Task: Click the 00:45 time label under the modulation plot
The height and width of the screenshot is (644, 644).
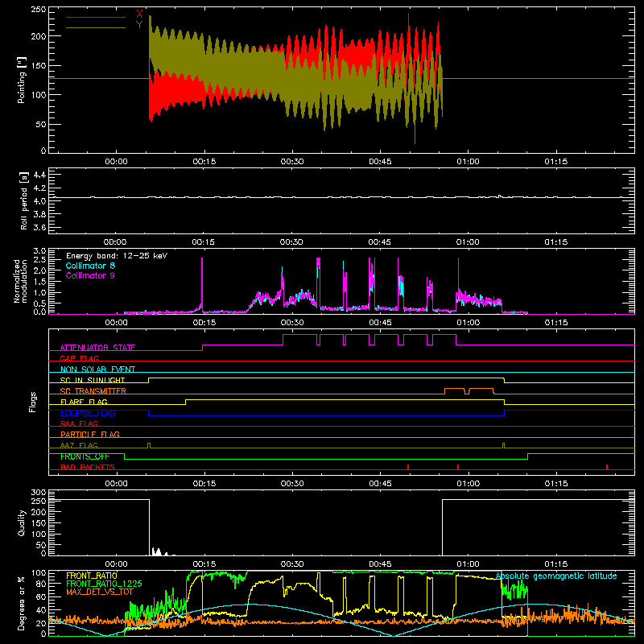Action: [x=380, y=323]
